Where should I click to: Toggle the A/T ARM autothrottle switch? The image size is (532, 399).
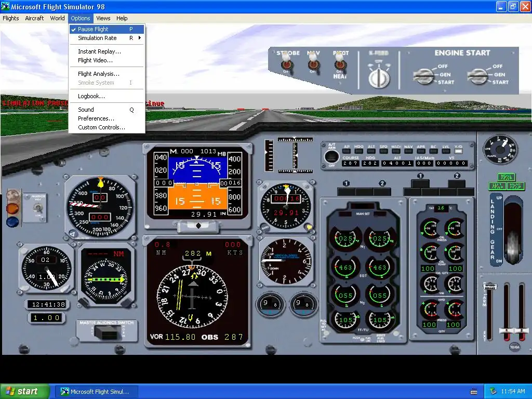[331, 157]
